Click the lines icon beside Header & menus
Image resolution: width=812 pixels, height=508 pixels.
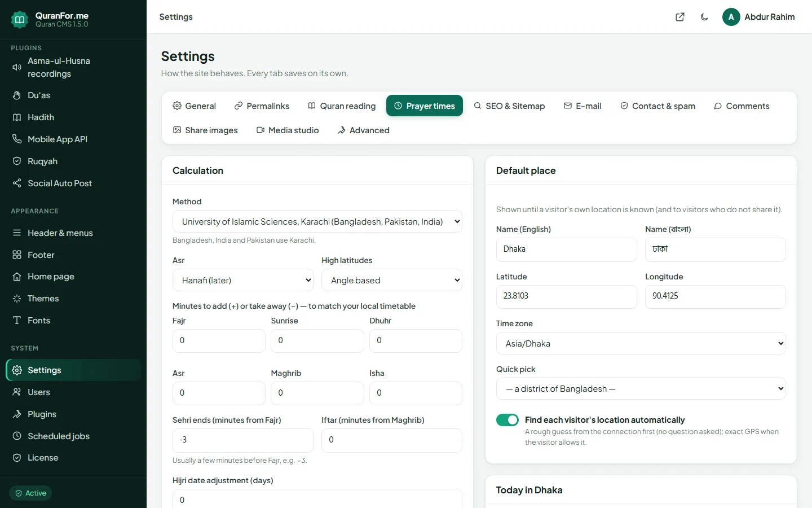point(17,233)
